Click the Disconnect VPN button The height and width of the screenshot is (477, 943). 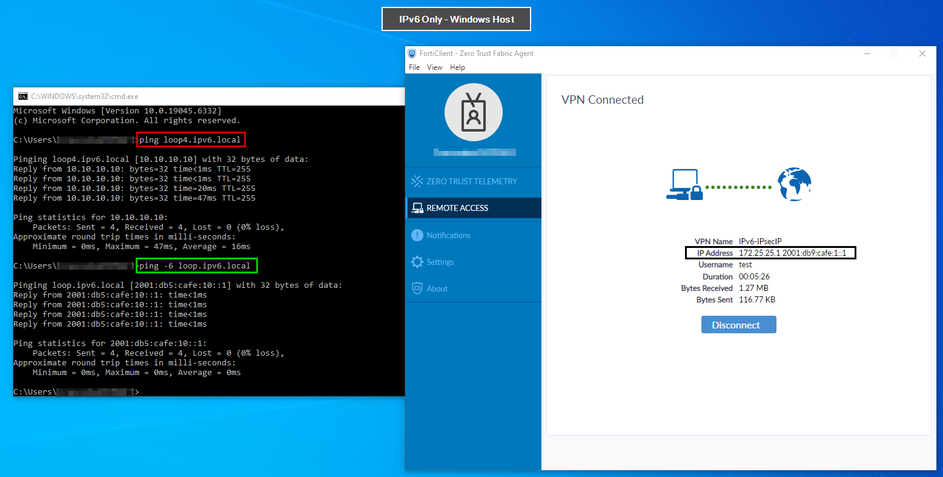pyautogui.click(x=739, y=325)
